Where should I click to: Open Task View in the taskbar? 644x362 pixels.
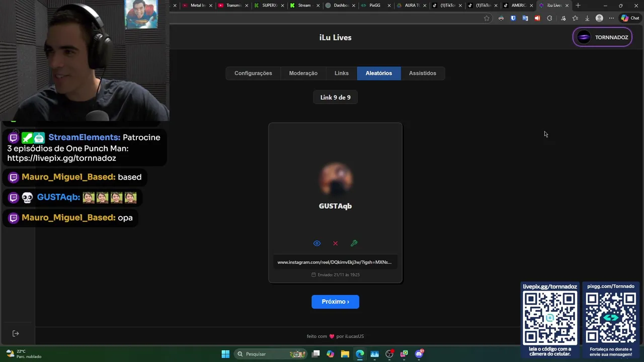(316, 354)
